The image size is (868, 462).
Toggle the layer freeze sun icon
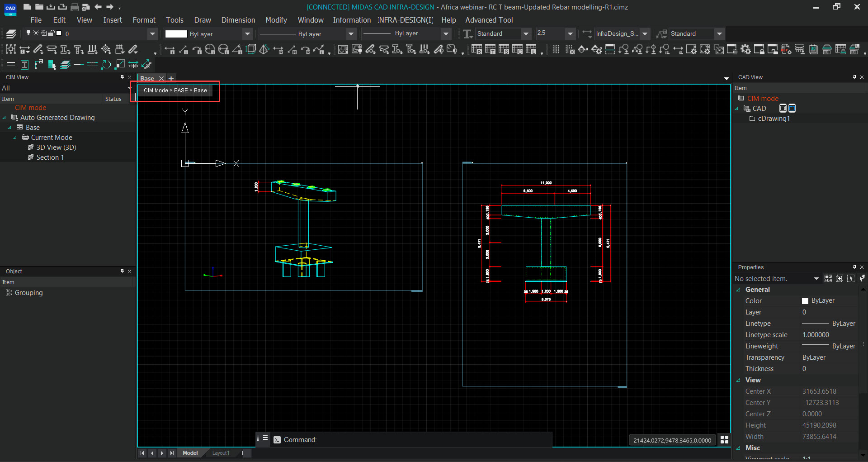click(36, 33)
